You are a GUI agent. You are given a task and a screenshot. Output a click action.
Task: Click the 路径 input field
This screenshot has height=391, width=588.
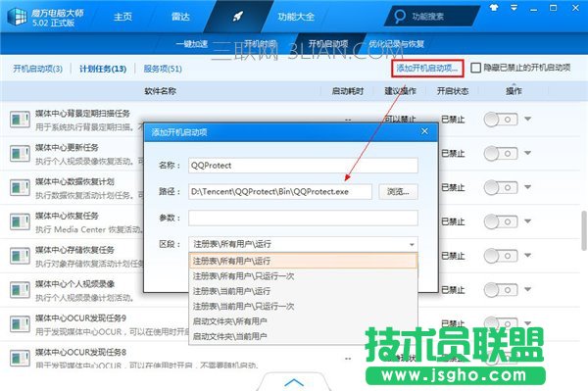pos(280,191)
